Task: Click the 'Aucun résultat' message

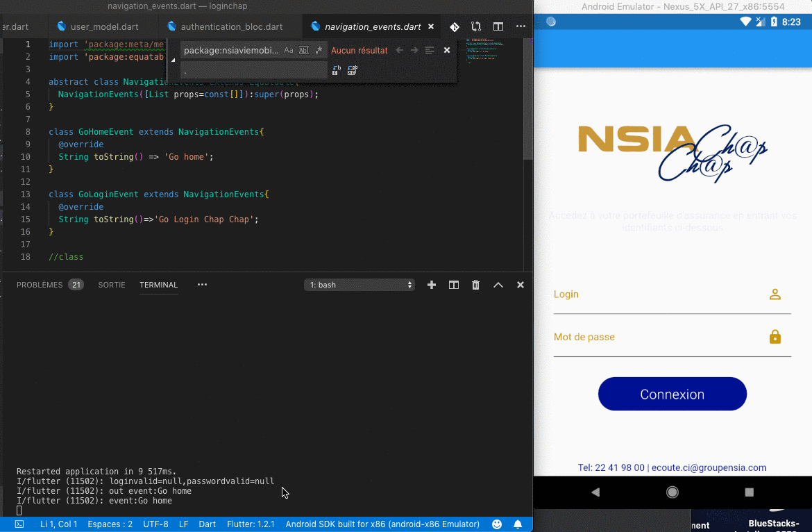Action: [x=360, y=50]
